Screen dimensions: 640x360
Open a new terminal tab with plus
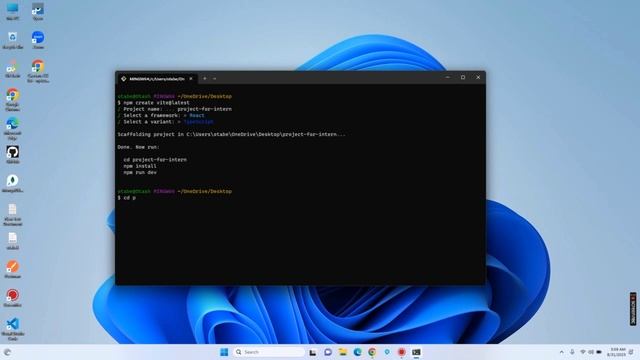pos(204,78)
